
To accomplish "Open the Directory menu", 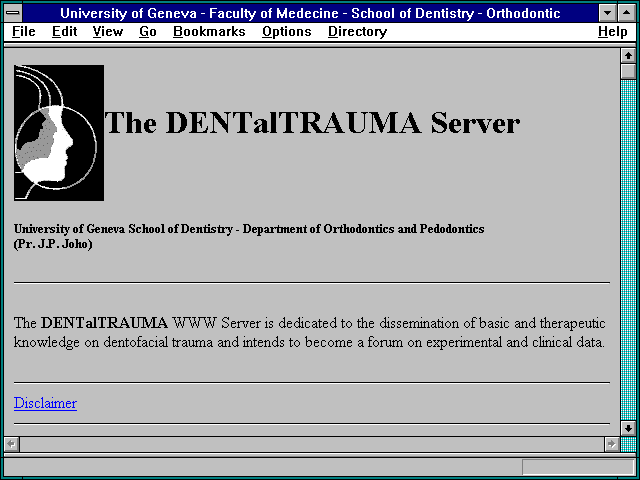I will (357, 32).
